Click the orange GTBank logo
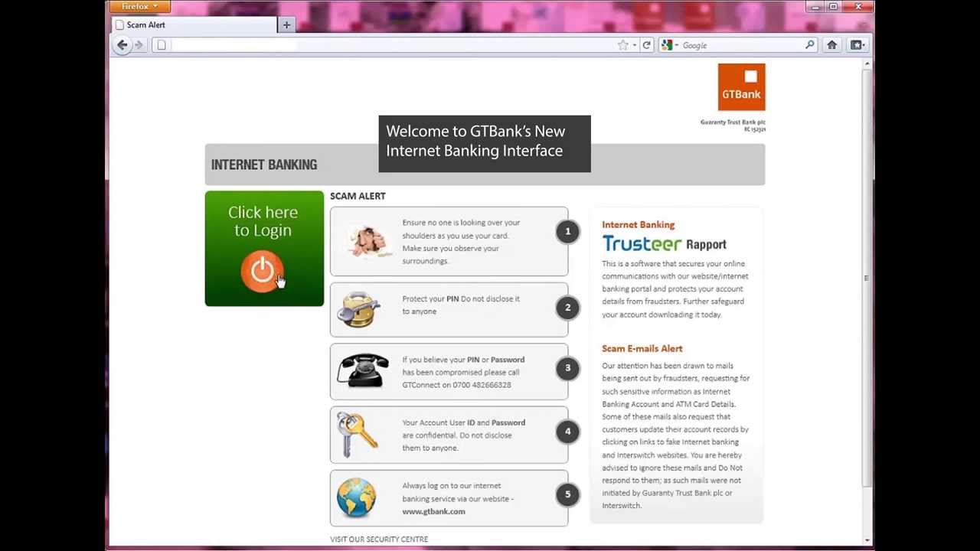Viewport: 980px width, 551px height. [740, 86]
